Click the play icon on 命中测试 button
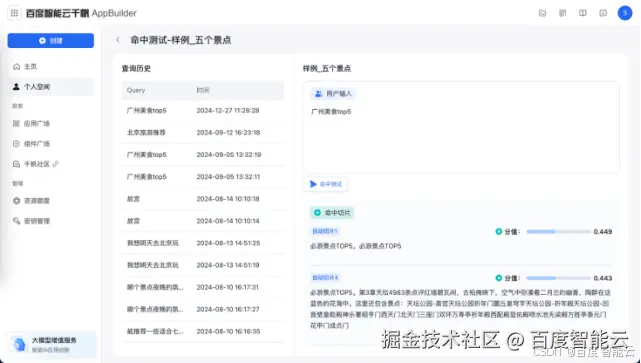The height and width of the screenshot is (363, 641). 313,184
